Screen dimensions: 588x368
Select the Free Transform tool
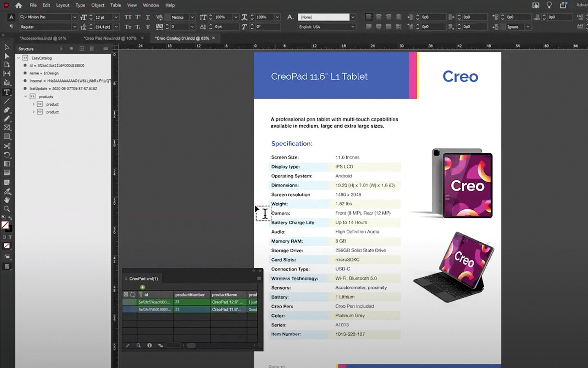click(7, 155)
